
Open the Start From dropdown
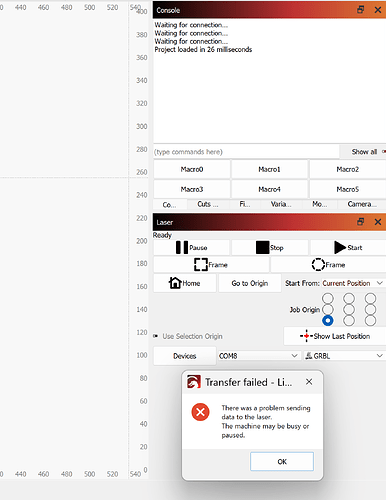(352, 283)
